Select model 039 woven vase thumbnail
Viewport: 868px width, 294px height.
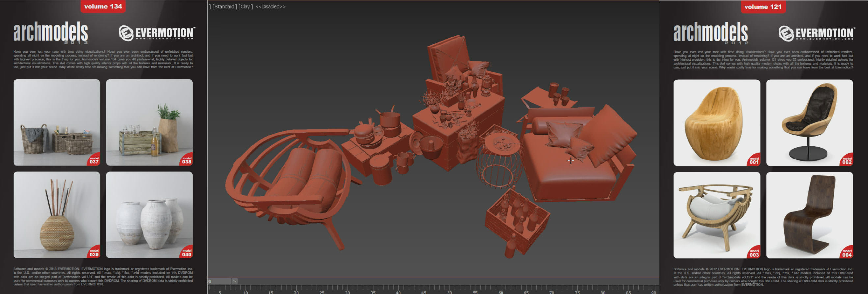pos(57,215)
